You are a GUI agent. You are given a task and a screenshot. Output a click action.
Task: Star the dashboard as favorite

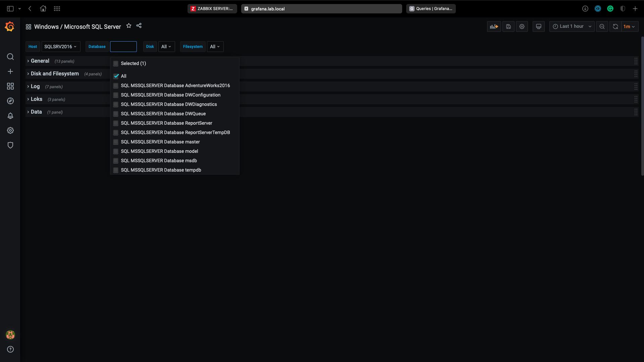[129, 26]
